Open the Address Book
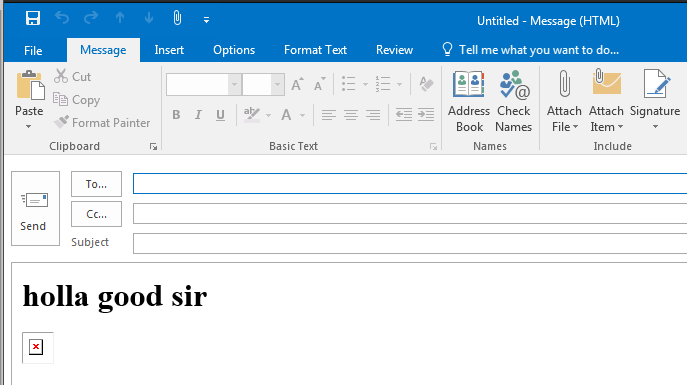The height and width of the screenshot is (385, 687). tap(469, 101)
